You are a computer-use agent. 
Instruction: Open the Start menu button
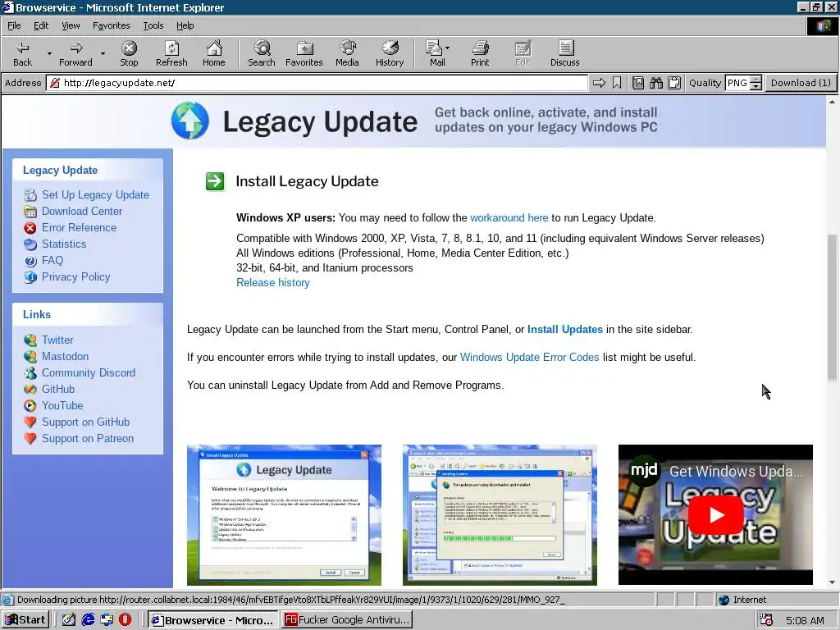point(25,620)
